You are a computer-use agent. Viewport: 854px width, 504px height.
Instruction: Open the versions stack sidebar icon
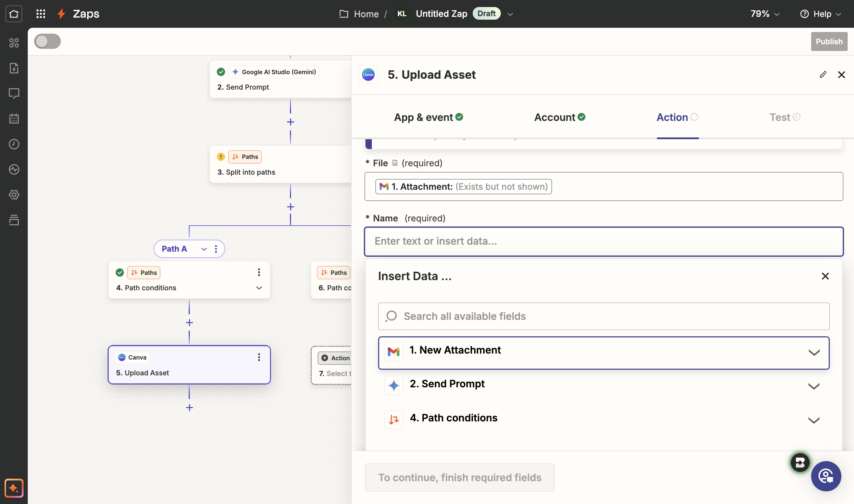tap(14, 220)
